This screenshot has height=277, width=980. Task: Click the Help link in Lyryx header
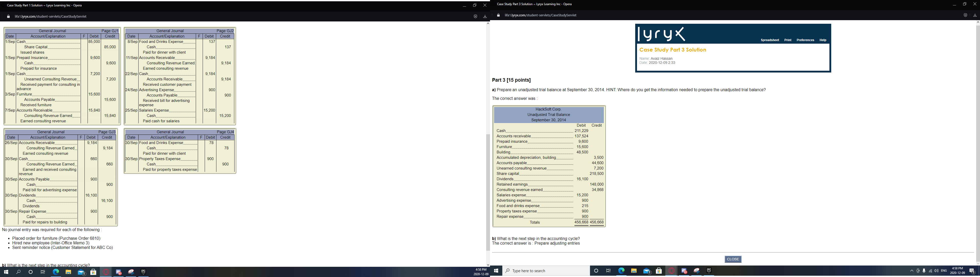click(823, 40)
